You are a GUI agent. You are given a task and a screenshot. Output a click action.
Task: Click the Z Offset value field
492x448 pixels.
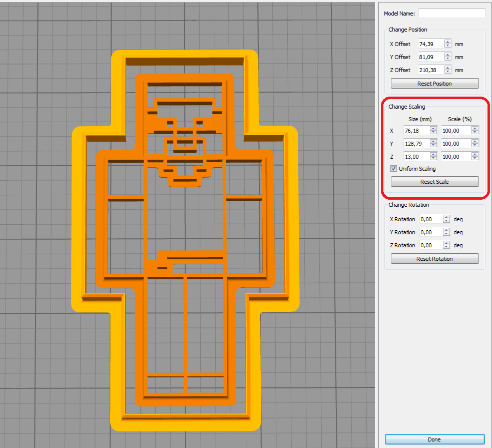click(431, 70)
